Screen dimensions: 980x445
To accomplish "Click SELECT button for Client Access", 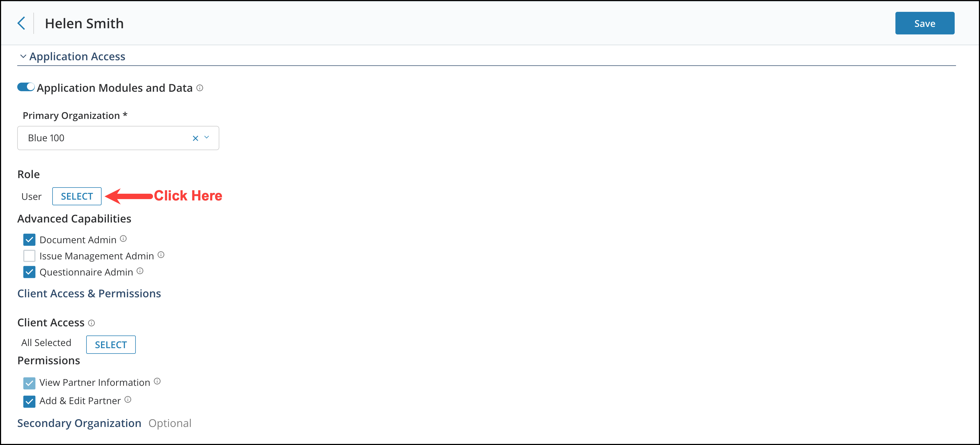I will coord(111,344).
